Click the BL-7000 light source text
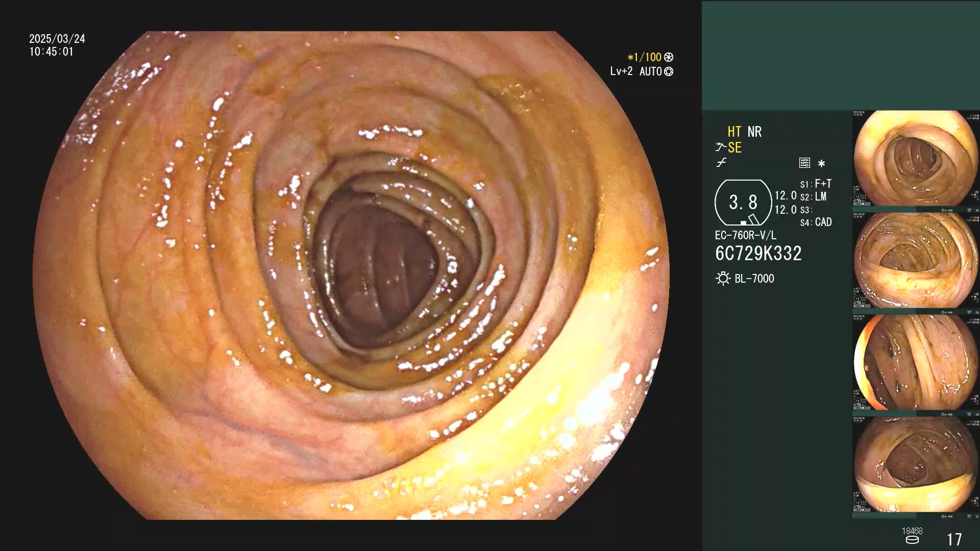 [x=754, y=279]
